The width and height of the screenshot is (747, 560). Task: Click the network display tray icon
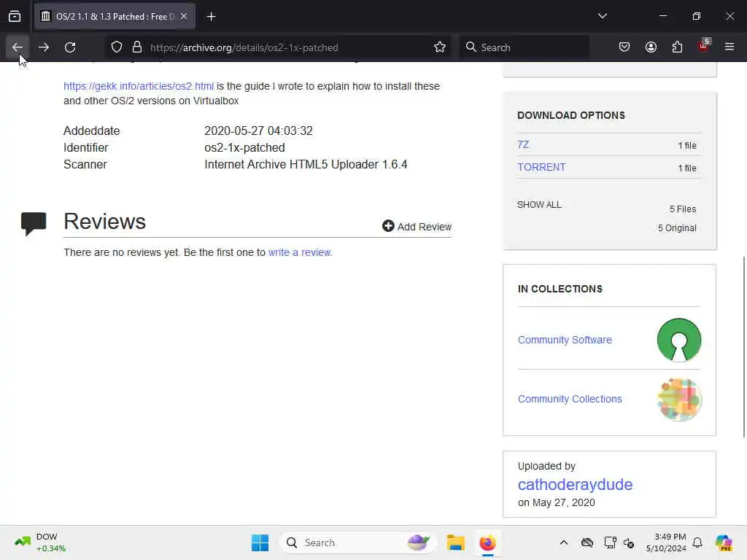(x=610, y=542)
